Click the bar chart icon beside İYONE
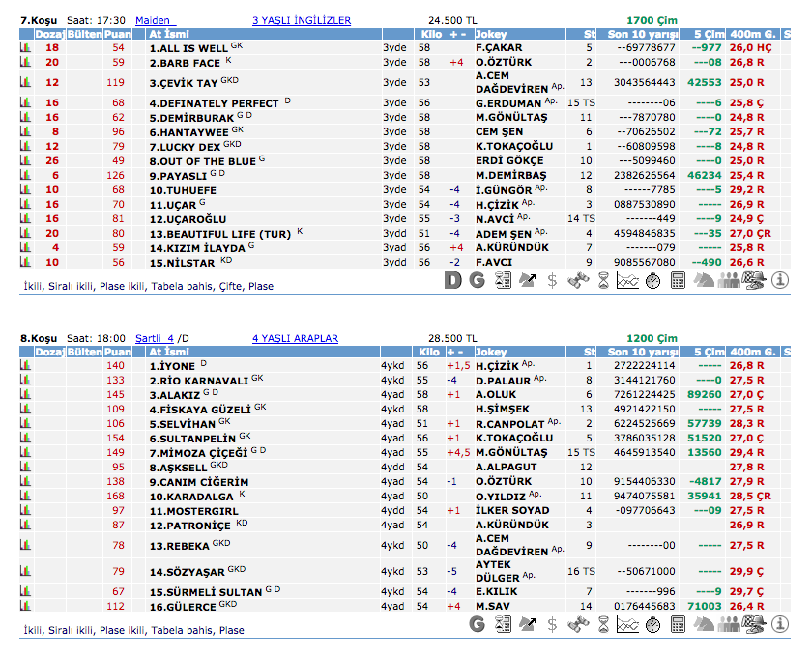This screenshot has width=812, height=654. (25, 365)
